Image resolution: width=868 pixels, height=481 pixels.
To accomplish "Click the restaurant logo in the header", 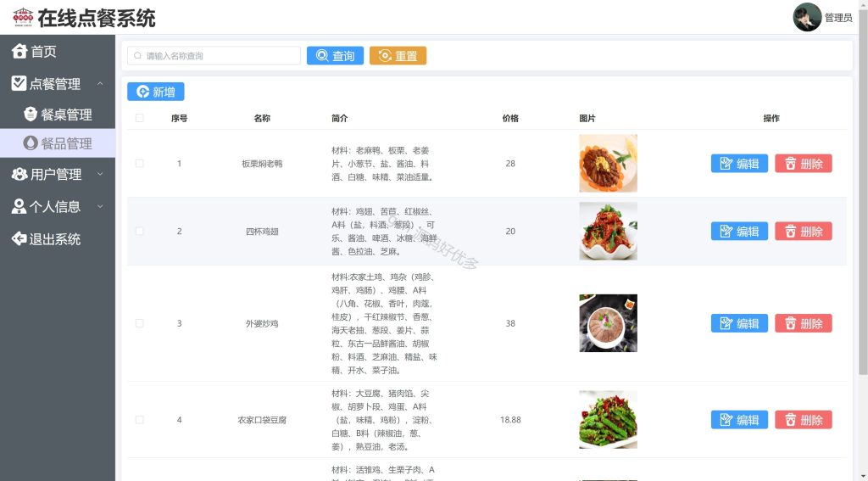I will [23, 18].
